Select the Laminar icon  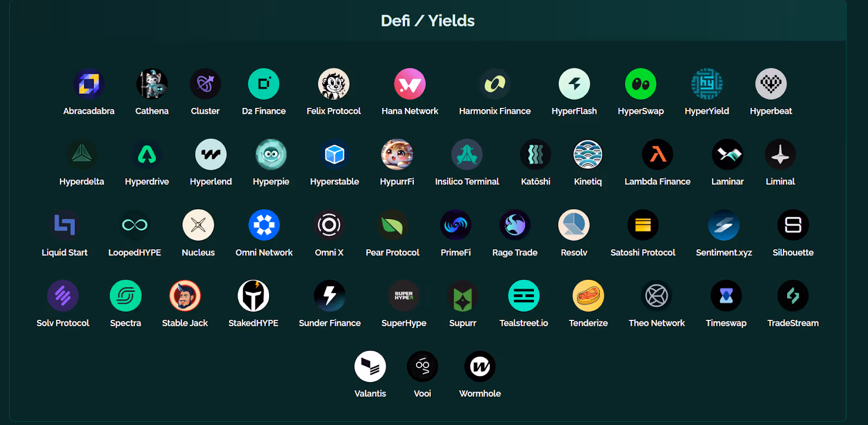(x=727, y=154)
